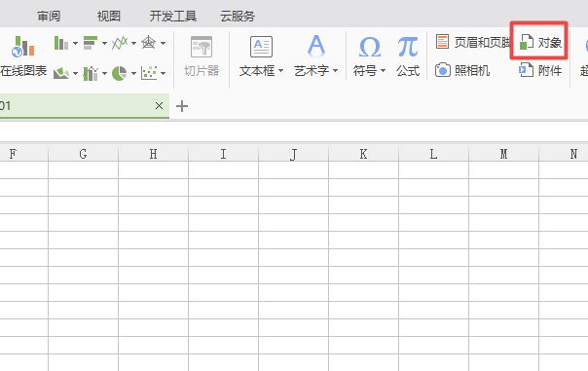Select column J header
Viewport: 588px width, 371px height.
pos(294,154)
